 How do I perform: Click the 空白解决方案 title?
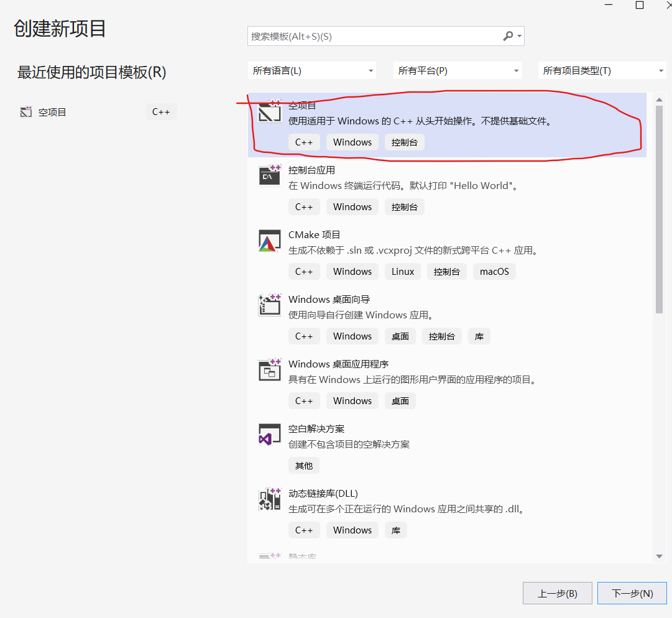tap(316, 428)
